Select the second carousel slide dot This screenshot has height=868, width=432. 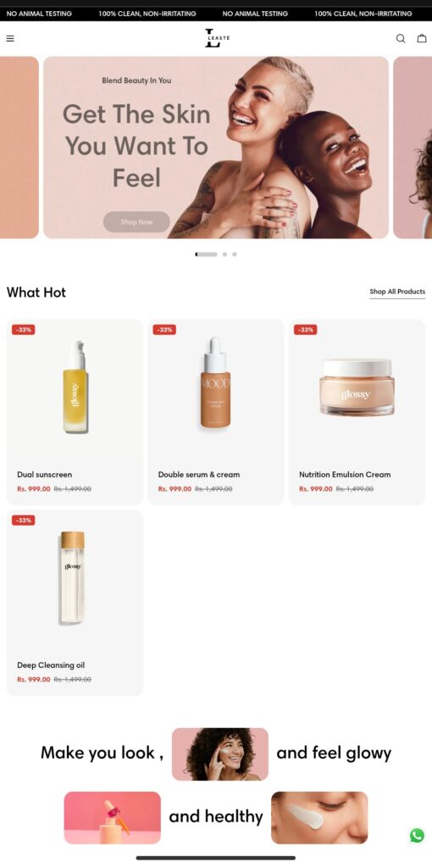tap(224, 254)
